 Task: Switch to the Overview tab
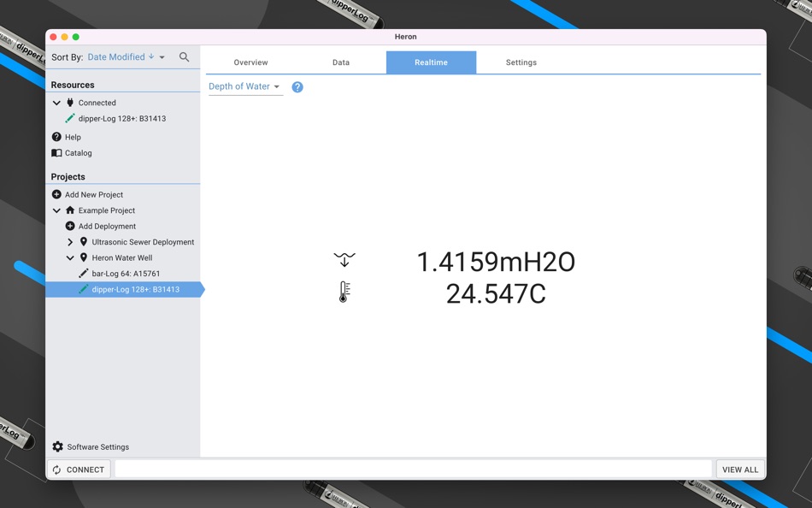(x=250, y=62)
